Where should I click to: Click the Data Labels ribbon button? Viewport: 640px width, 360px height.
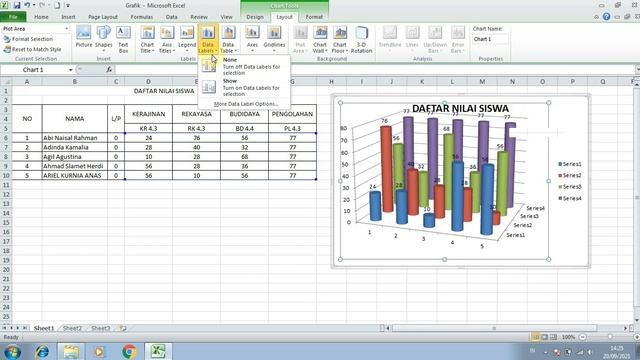208,39
